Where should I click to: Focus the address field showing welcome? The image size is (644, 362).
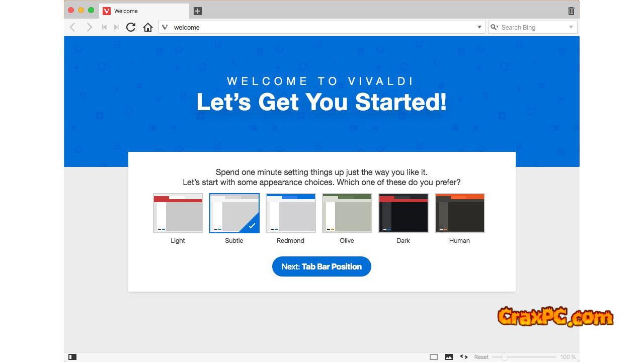322,27
